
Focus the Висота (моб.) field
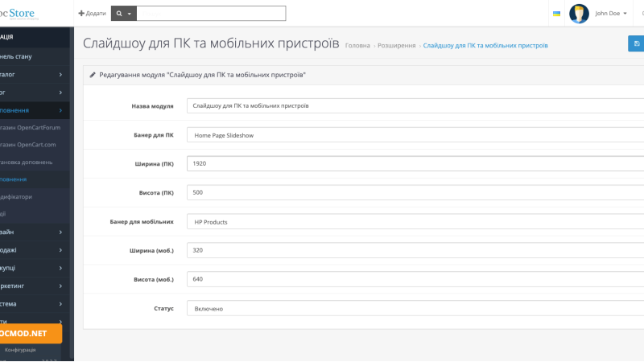[x=415, y=279]
